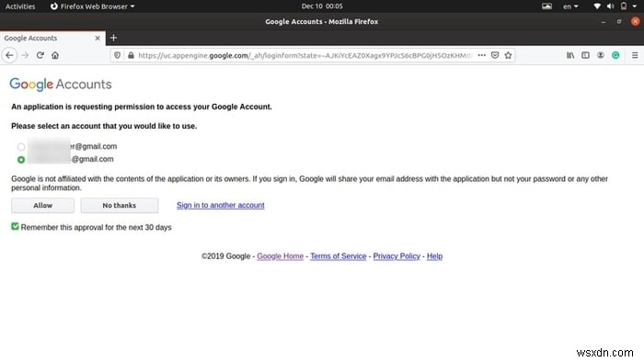This screenshot has height=362, width=644.
Task: Open the Help link
Action: pyautogui.click(x=434, y=256)
